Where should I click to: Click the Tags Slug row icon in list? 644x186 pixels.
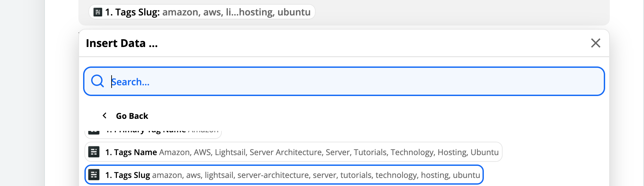point(94,175)
